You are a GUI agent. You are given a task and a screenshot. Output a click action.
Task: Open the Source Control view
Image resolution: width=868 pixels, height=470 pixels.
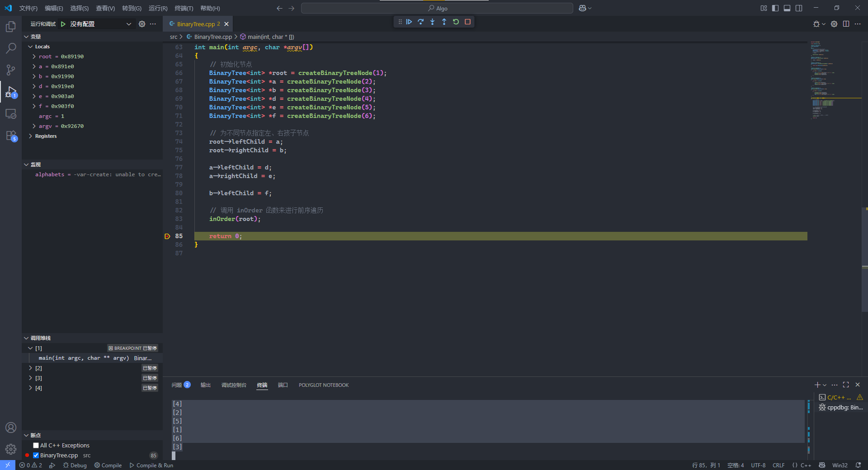(11, 70)
